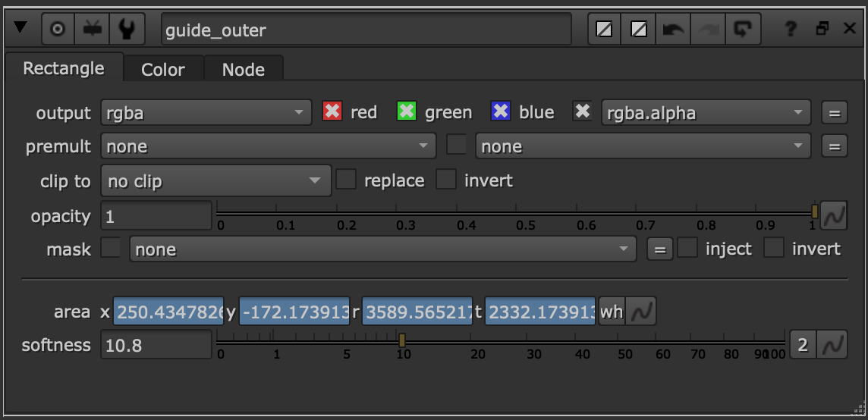868x420 pixels.
Task: Disable the red channel checkbox
Action: point(332,112)
